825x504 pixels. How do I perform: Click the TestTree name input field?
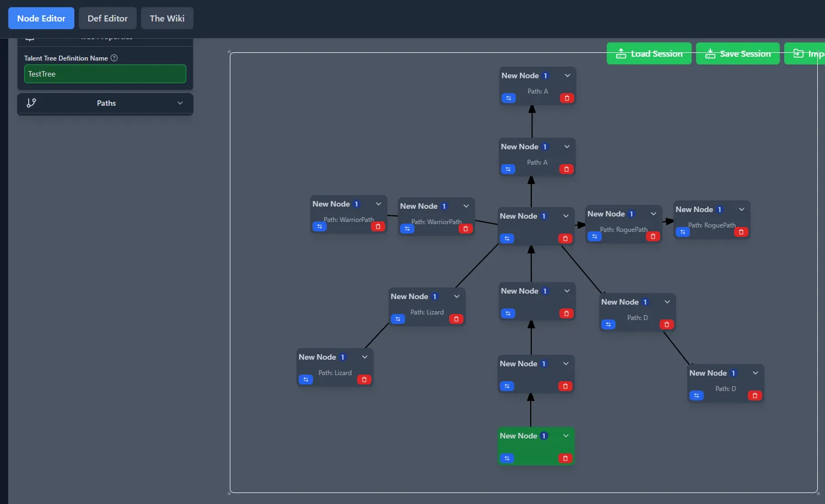[105, 74]
